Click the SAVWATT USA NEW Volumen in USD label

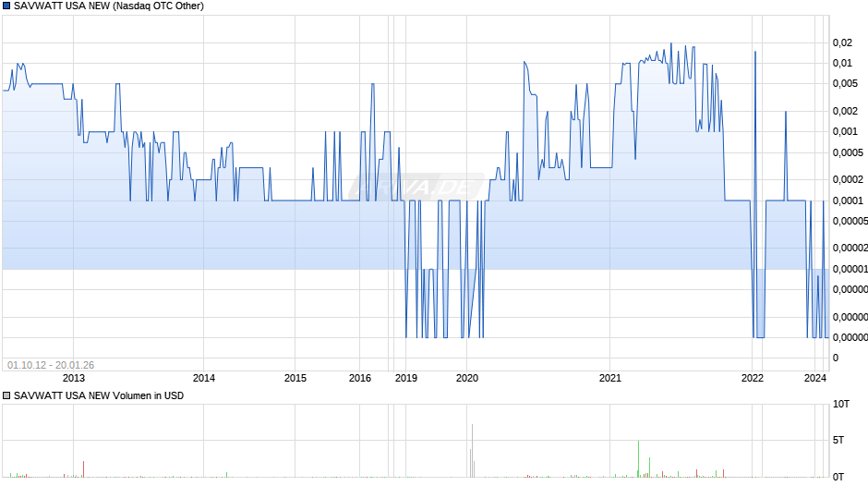[x=99, y=395]
